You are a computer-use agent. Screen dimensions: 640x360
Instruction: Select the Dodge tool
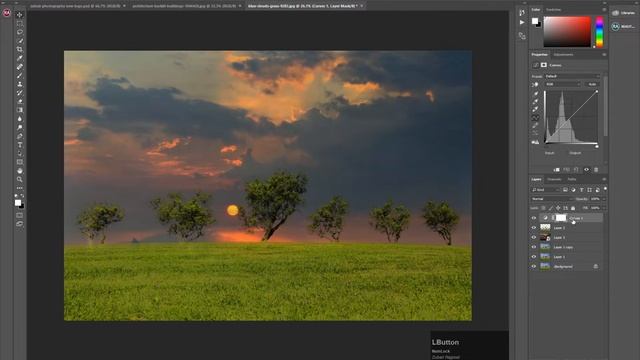[x=19, y=127]
